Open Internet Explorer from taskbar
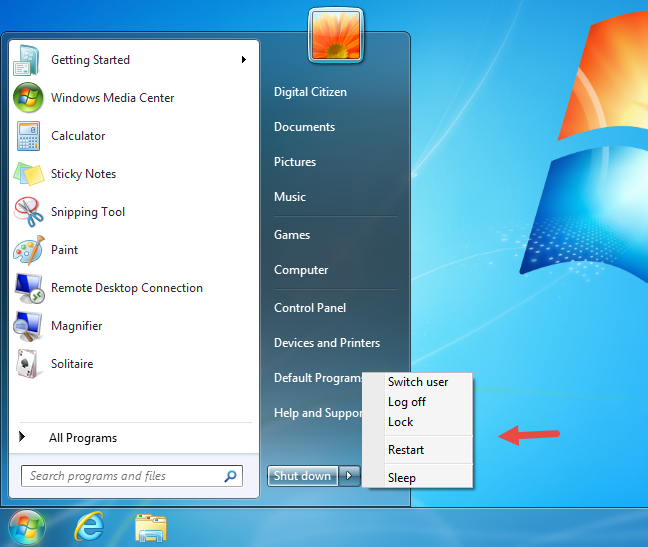The image size is (648, 547). pos(89,527)
